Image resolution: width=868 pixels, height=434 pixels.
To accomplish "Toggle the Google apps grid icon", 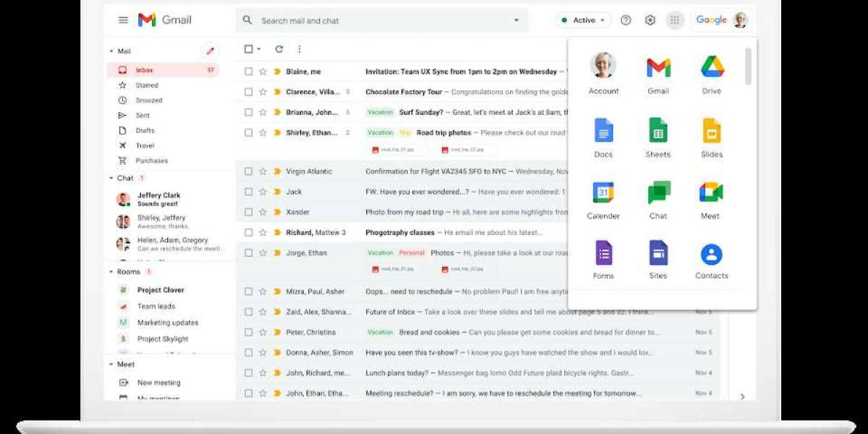I will pyautogui.click(x=675, y=20).
